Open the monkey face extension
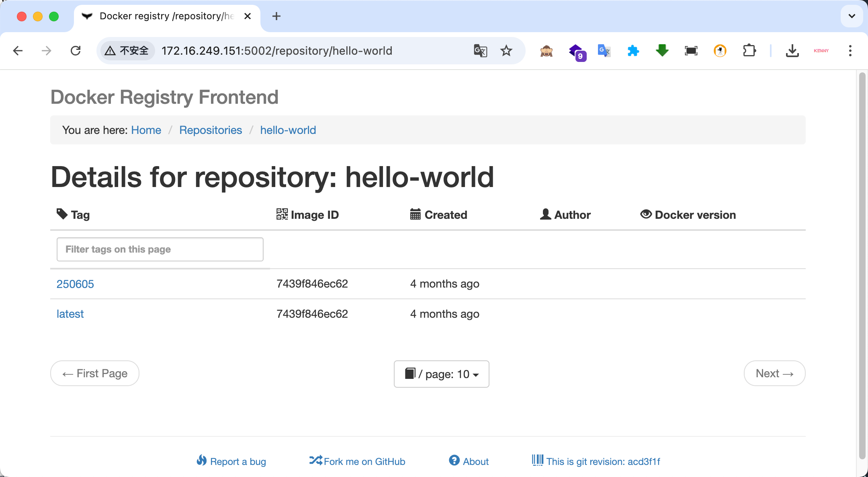The image size is (868, 477). [x=547, y=51]
